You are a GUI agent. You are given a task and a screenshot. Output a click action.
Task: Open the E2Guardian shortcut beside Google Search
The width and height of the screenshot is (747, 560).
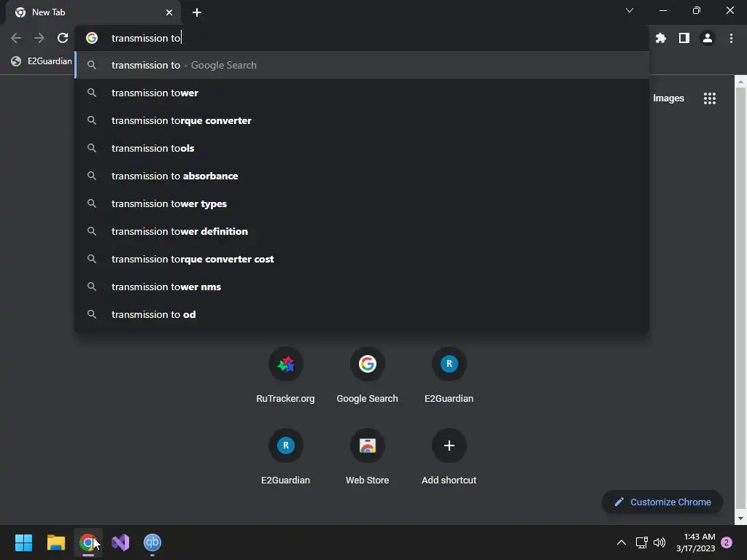click(449, 376)
